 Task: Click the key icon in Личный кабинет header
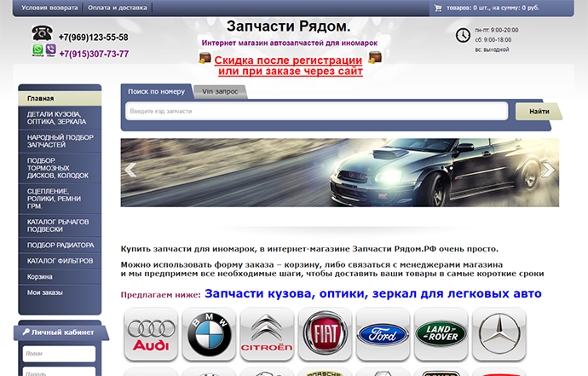coord(26,332)
